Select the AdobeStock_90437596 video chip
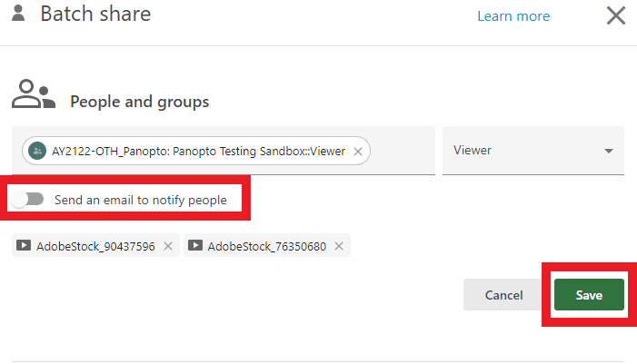The width and height of the screenshot is (637, 364). 95,246
